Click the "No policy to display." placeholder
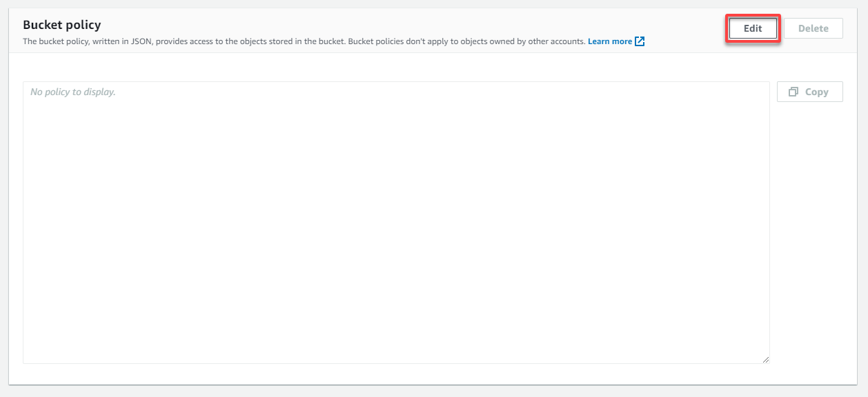The width and height of the screenshot is (868, 397). tap(73, 92)
